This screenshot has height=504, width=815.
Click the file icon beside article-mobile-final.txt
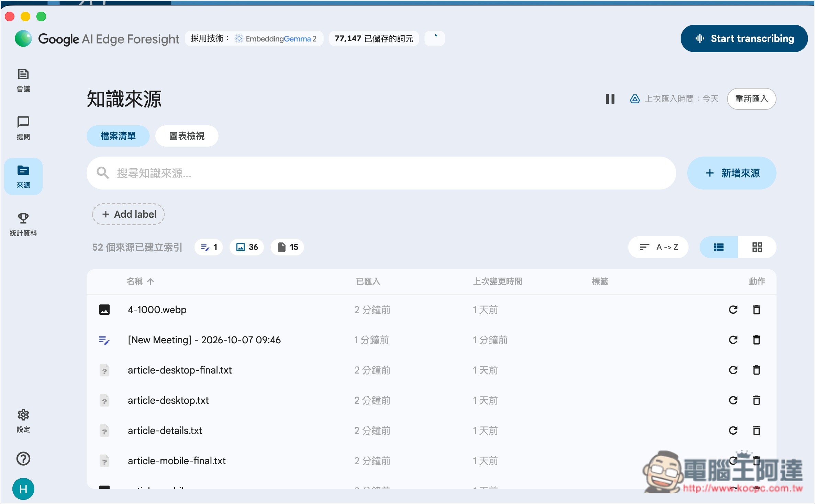tap(104, 461)
